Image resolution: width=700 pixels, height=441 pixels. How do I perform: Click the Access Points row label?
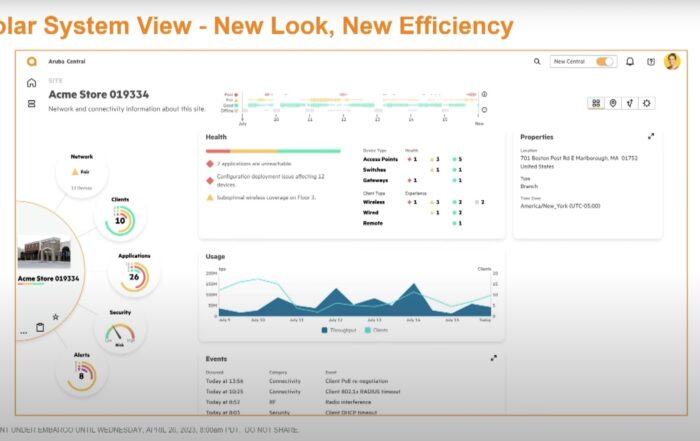[380, 159]
